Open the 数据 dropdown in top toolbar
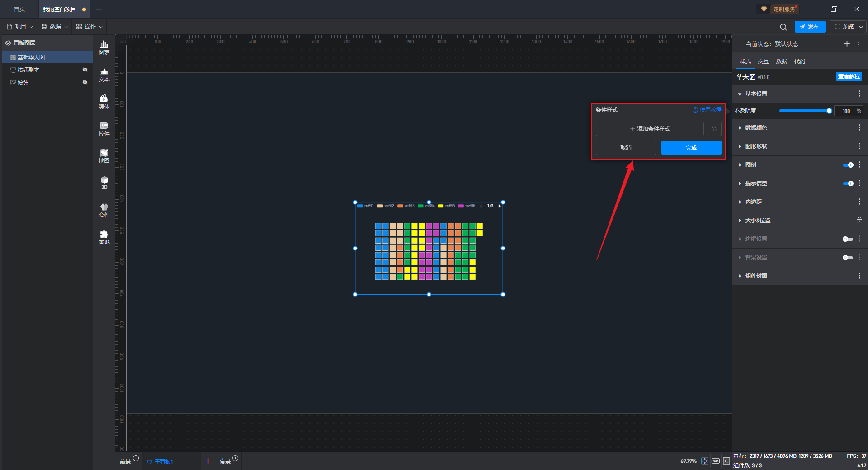 [x=55, y=27]
